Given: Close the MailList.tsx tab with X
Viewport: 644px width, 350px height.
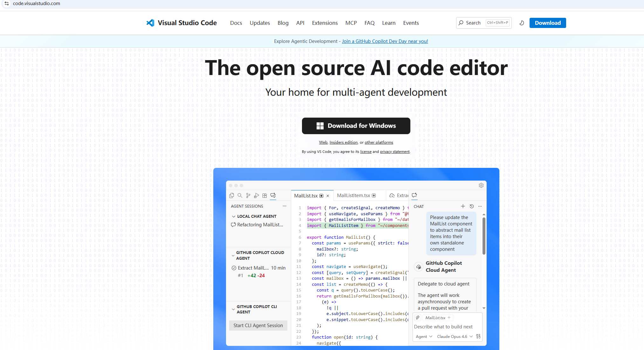Looking at the screenshot, I should (x=328, y=196).
